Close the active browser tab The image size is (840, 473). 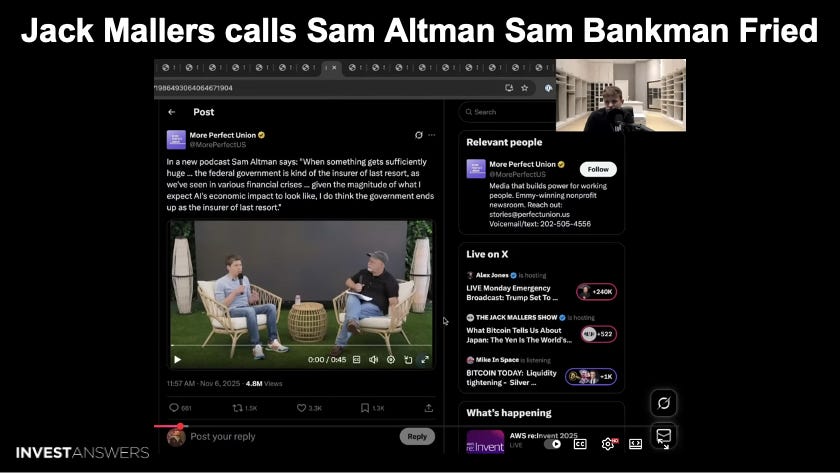pyautogui.click(x=334, y=67)
